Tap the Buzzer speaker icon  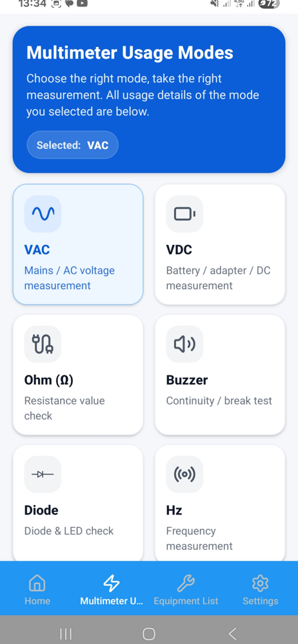click(x=184, y=344)
